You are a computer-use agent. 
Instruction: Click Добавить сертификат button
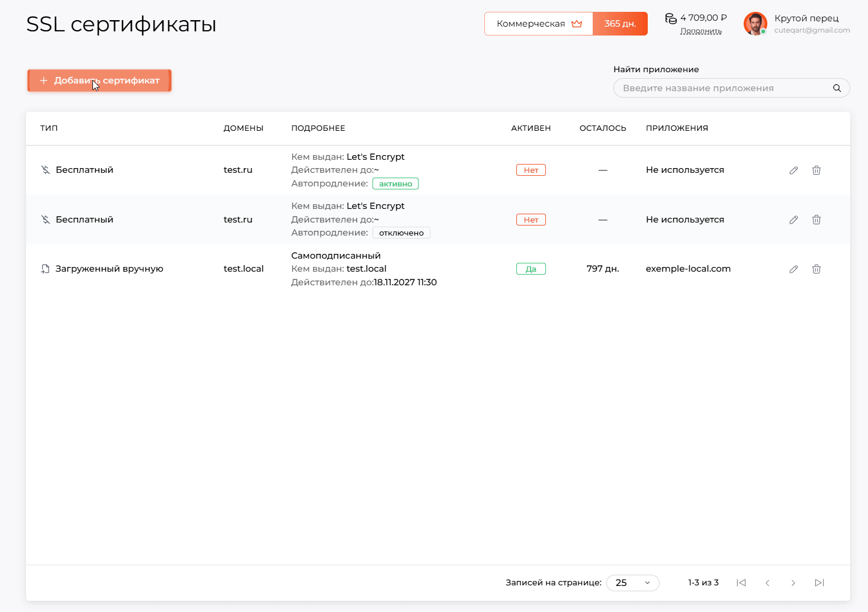(x=99, y=80)
